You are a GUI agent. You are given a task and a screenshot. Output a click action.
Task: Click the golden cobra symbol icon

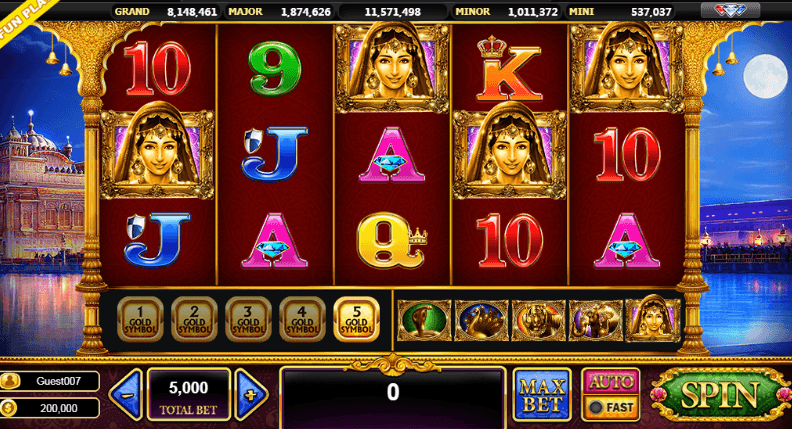tap(424, 320)
